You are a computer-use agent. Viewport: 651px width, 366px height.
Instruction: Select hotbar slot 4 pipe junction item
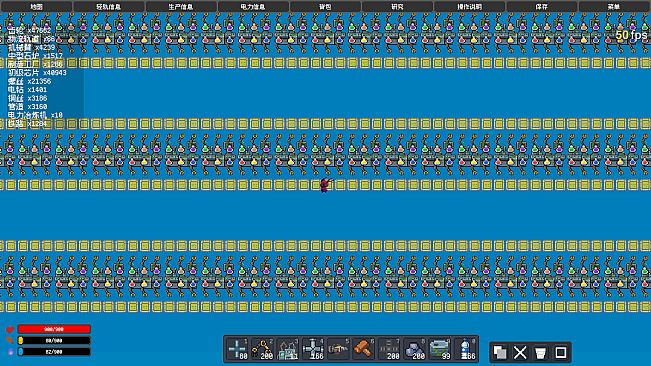point(313,349)
